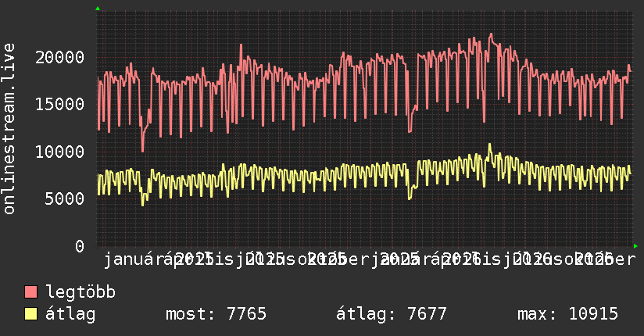Select the legtöbb legend text label

(80, 292)
